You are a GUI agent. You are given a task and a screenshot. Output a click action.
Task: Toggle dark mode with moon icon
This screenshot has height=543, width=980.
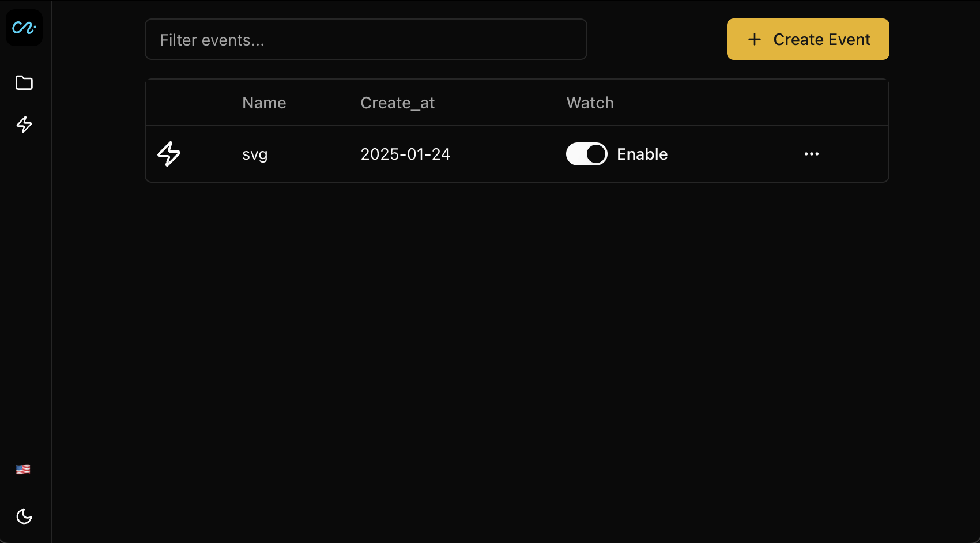pyautogui.click(x=24, y=516)
